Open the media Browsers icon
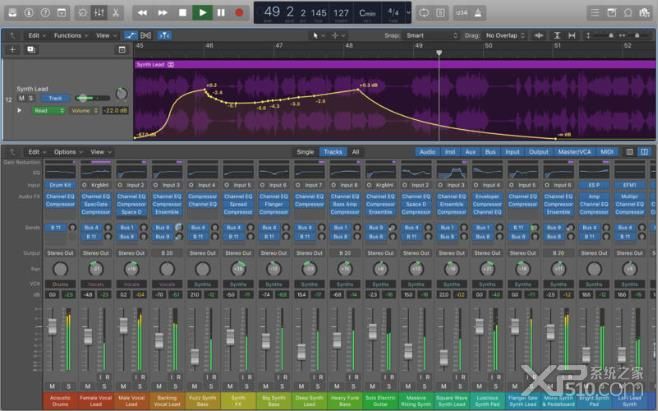658x411 pixels. pos(644,13)
